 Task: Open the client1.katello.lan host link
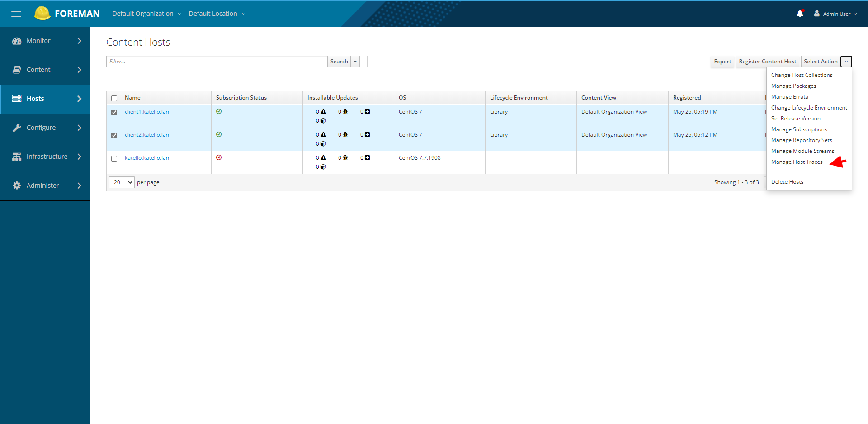pos(146,112)
